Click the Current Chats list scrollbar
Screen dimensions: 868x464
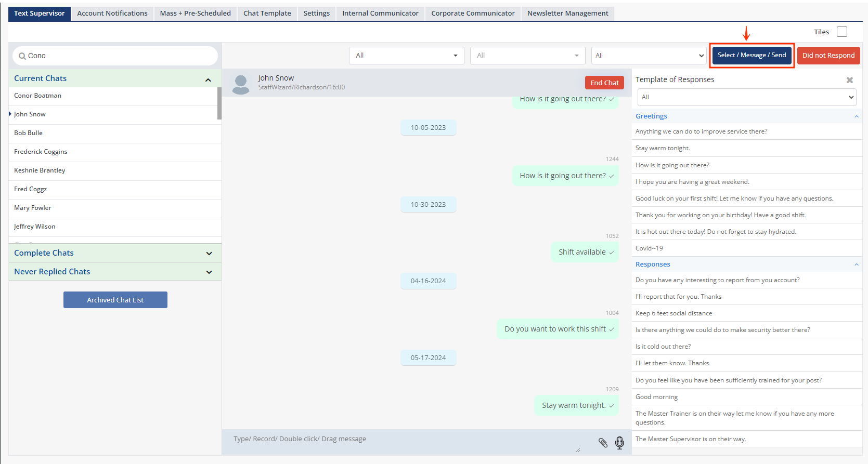pyautogui.click(x=219, y=104)
